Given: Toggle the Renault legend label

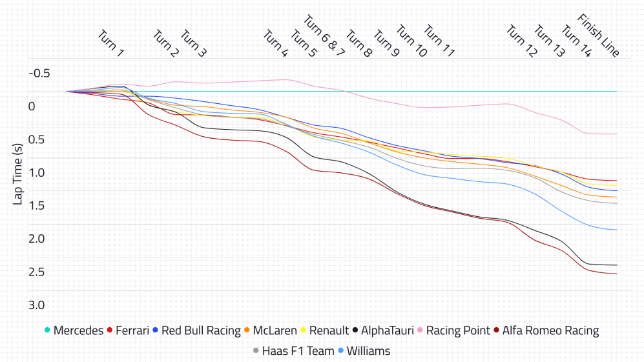Looking at the screenshot, I should [x=329, y=331].
